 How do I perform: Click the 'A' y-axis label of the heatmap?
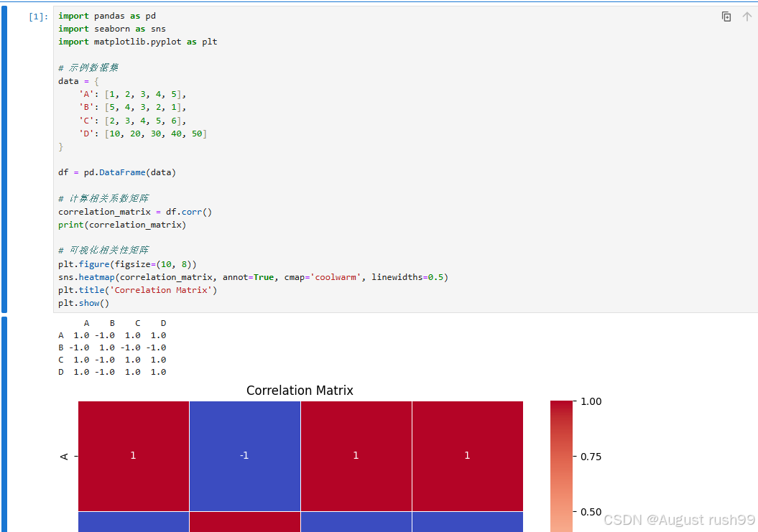[64, 456]
